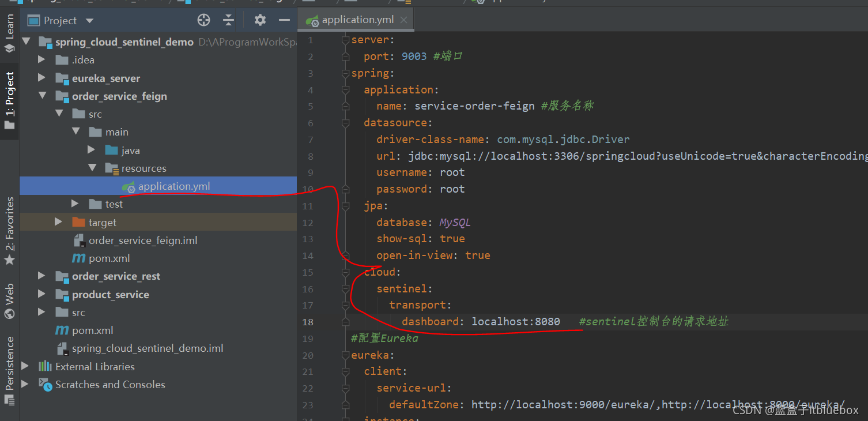Fold the spring block at line 3
Screen dimensions: 868x421
click(345, 73)
